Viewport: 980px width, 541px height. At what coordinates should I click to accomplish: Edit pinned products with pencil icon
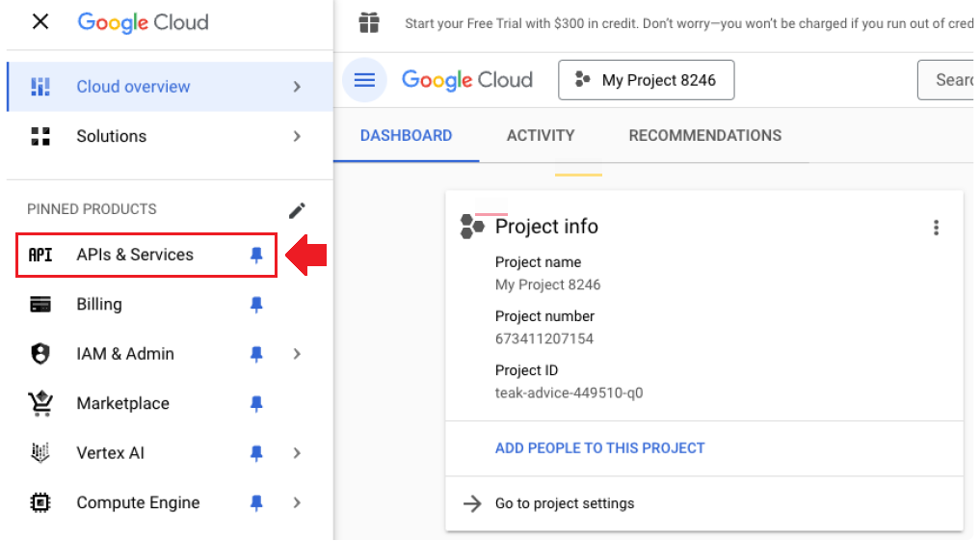297,210
